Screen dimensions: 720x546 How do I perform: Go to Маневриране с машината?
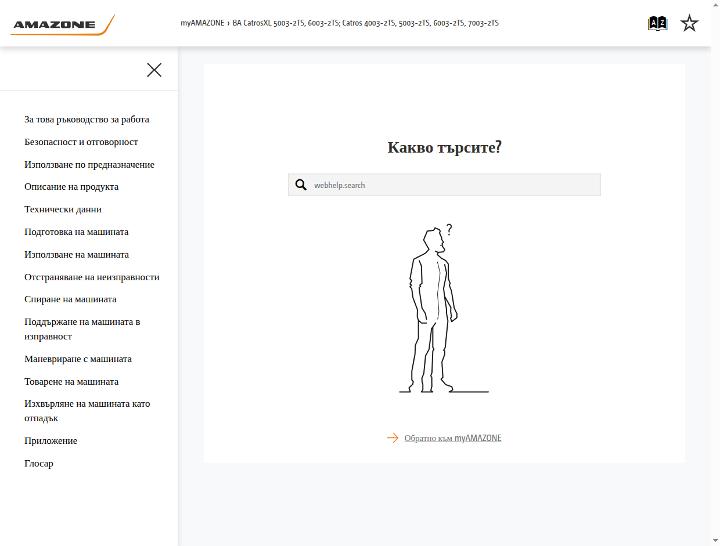pos(78,359)
